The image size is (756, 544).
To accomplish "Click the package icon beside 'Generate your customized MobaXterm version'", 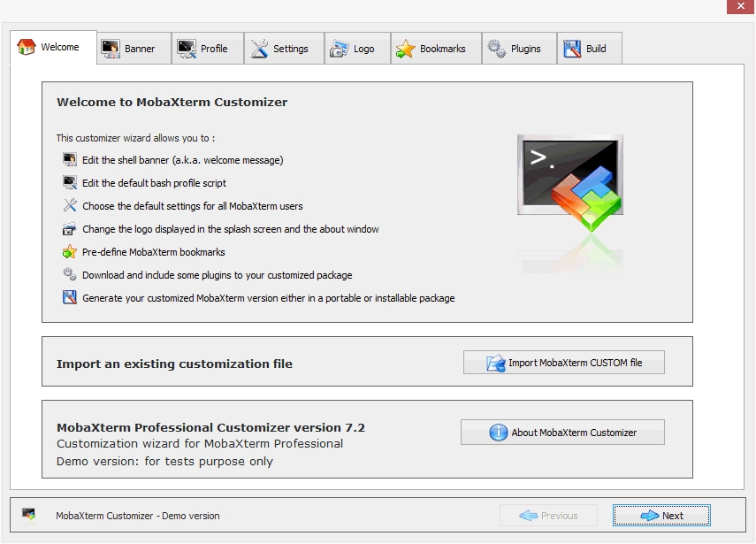I will [68, 297].
